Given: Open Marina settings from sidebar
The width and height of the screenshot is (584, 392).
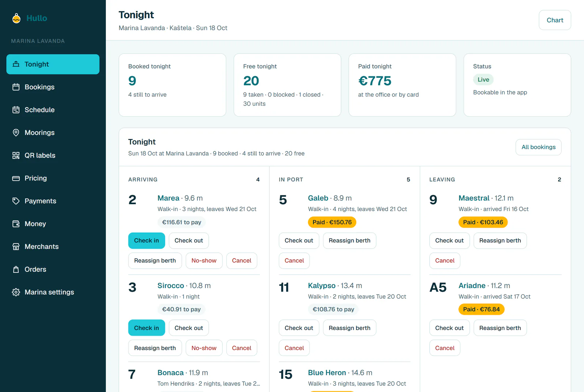Looking at the screenshot, I should point(53,292).
